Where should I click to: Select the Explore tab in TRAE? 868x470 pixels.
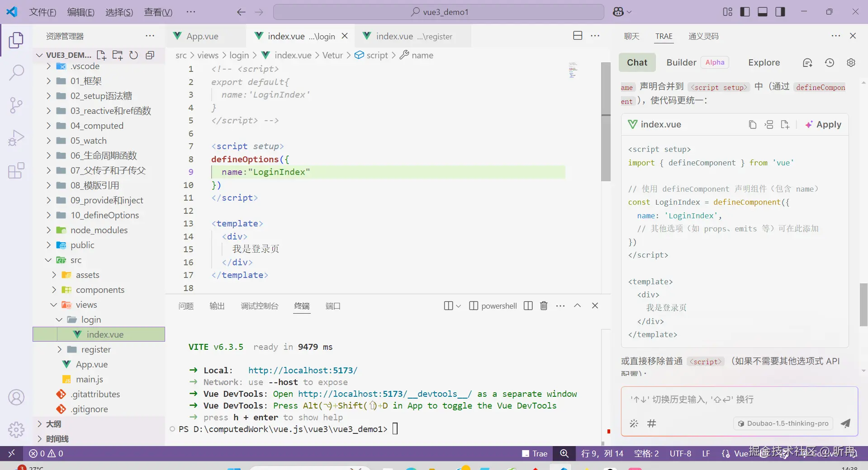click(x=764, y=63)
